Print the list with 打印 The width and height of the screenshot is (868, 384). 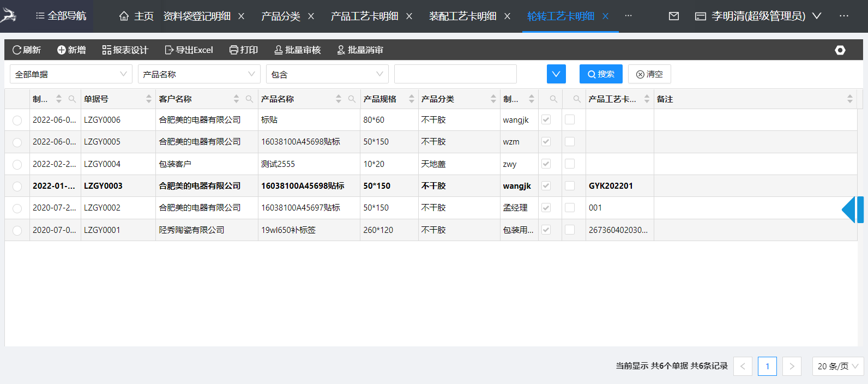pos(243,50)
